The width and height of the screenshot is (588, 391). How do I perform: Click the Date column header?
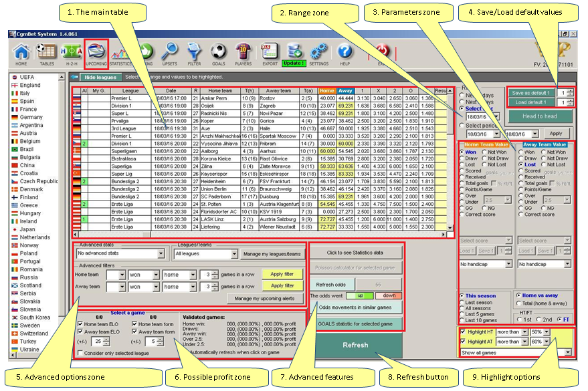171,91
